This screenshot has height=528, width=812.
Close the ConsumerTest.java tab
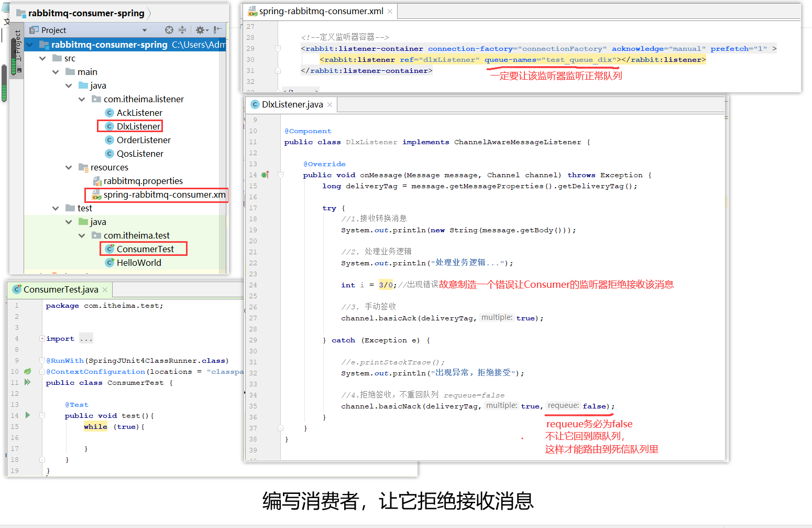click(105, 289)
